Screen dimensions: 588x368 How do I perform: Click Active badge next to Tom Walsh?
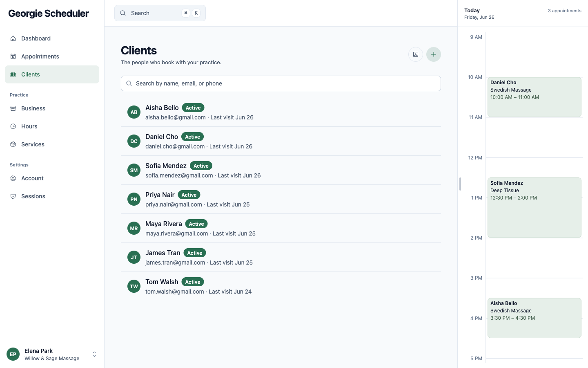193,282
